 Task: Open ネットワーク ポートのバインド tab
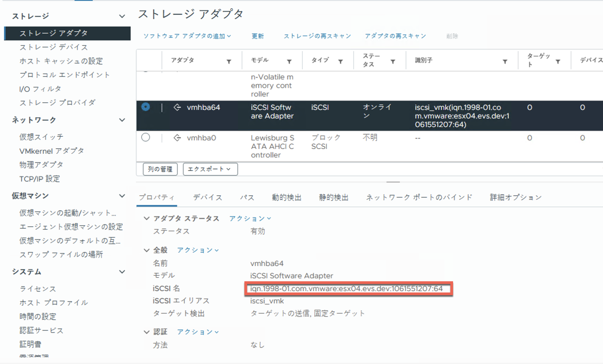coord(419,197)
